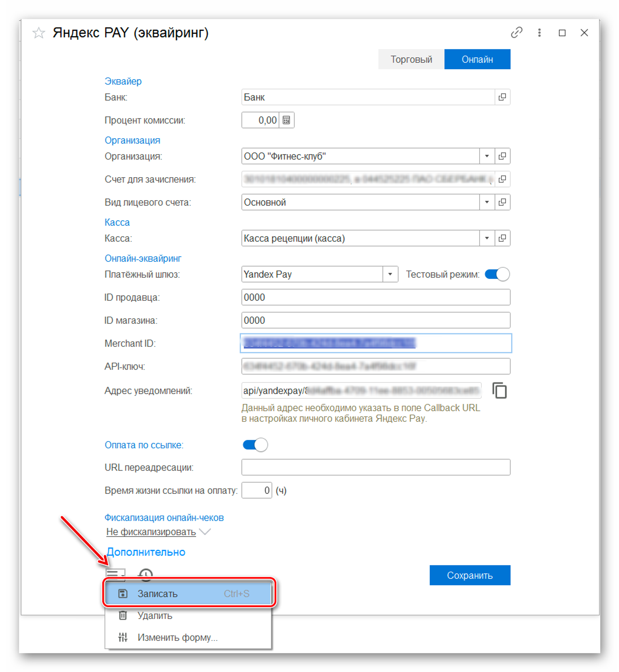Copy a link via the chain icon
The image size is (619, 672).
click(516, 33)
